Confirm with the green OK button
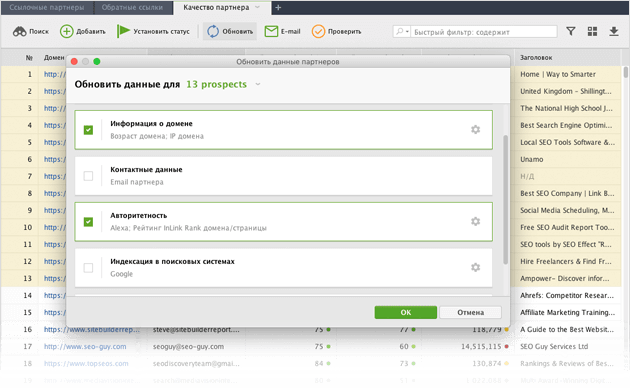630x388 pixels. [406, 312]
